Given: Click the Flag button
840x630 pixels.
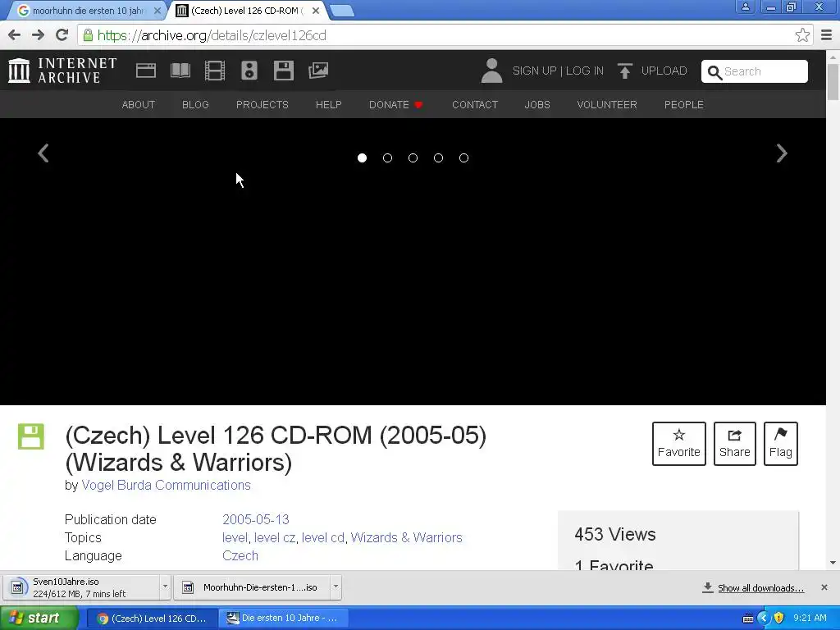Looking at the screenshot, I should click(781, 444).
